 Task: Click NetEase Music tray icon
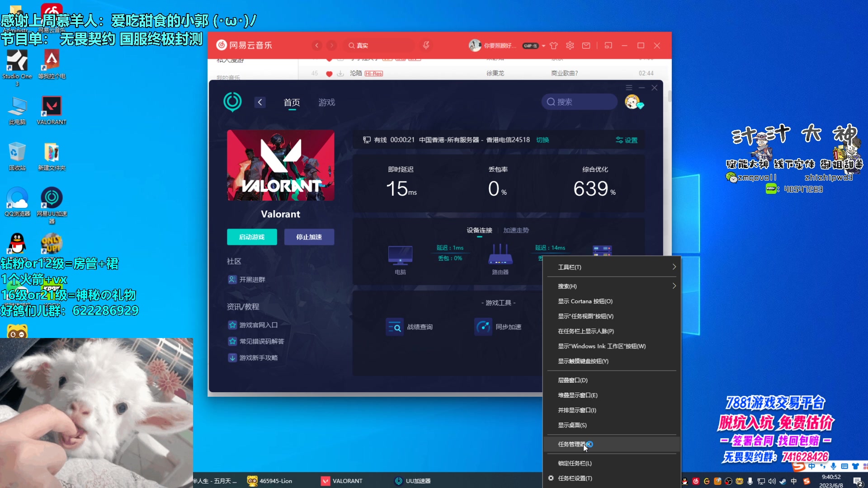point(696,481)
